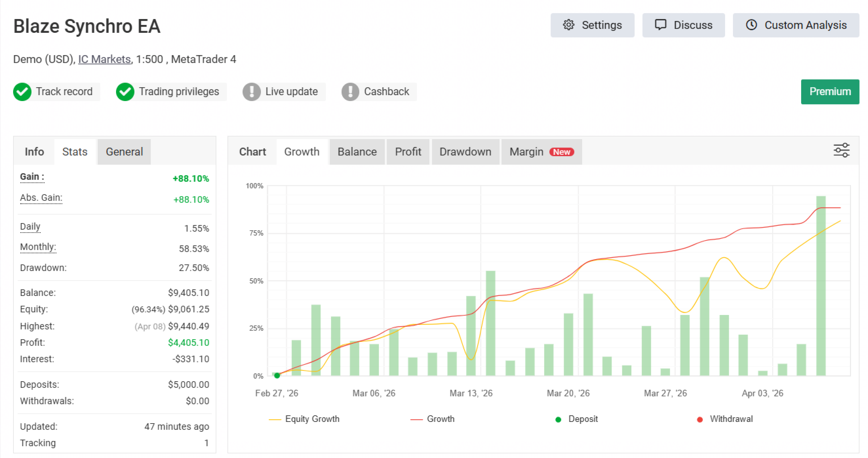Click the Track record green checkmark icon
Image resolution: width=868 pixels, height=458 pixels.
coord(22,92)
